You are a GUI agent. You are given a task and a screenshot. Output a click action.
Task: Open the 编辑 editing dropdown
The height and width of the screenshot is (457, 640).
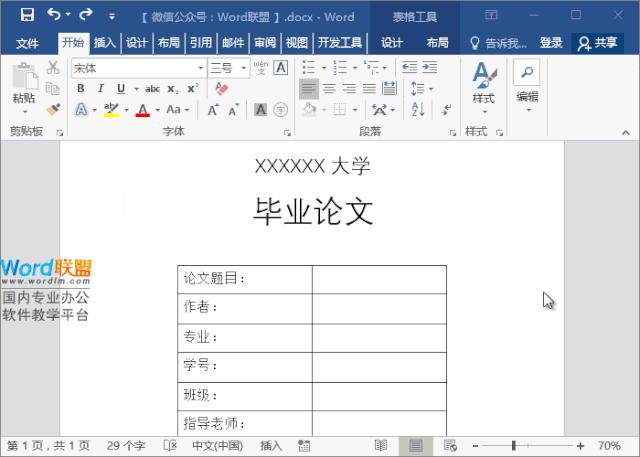click(x=527, y=88)
